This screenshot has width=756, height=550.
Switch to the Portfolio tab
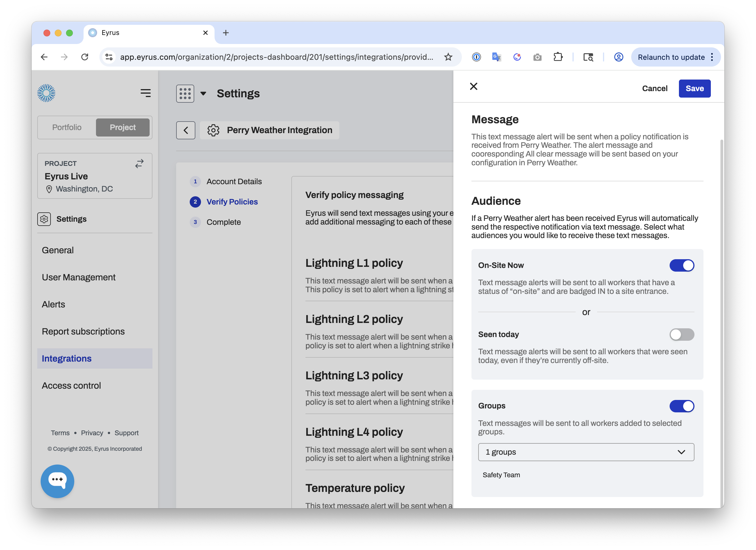pos(67,127)
